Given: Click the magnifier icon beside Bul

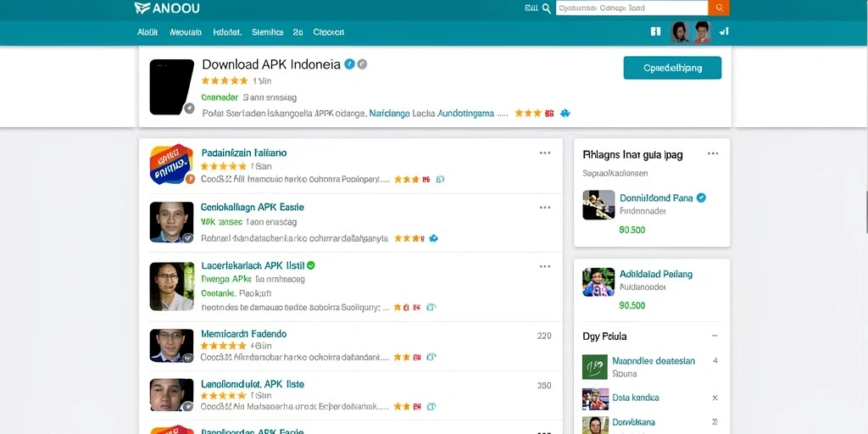Looking at the screenshot, I should [547, 8].
